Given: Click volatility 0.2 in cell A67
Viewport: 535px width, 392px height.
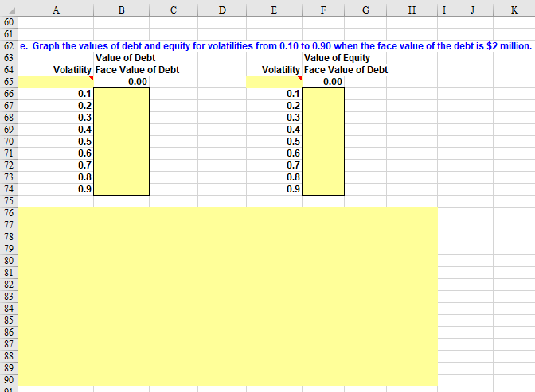Looking at the screenshot, I should click(x=56, y=106).
